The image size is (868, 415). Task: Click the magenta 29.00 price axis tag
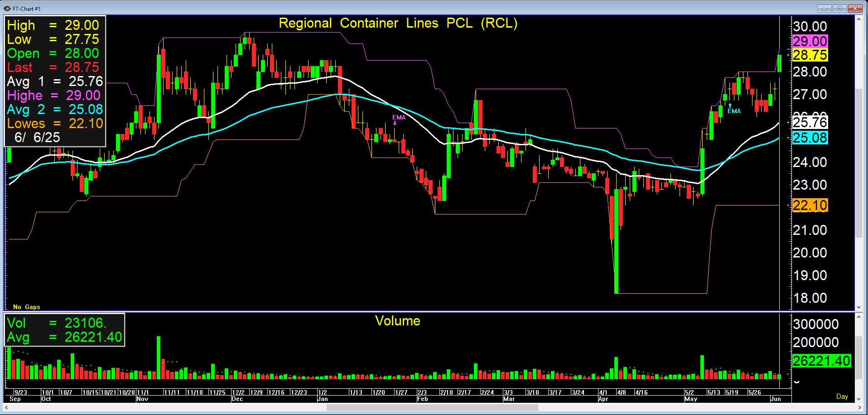(810, 41)
